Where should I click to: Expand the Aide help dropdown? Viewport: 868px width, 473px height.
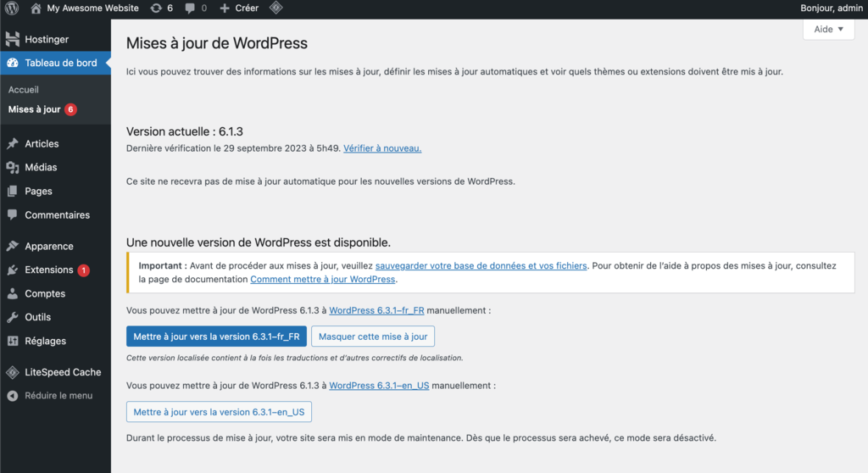(x=828, y=29)
